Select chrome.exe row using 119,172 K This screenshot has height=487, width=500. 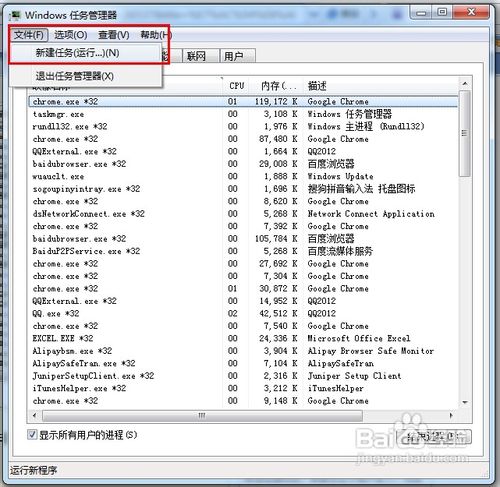[x=243, y=102]
